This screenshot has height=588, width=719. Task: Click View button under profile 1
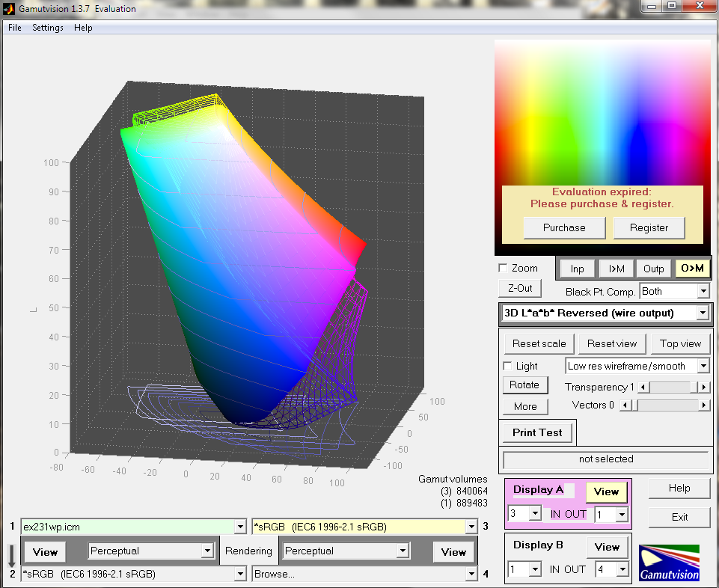point(45,552)
